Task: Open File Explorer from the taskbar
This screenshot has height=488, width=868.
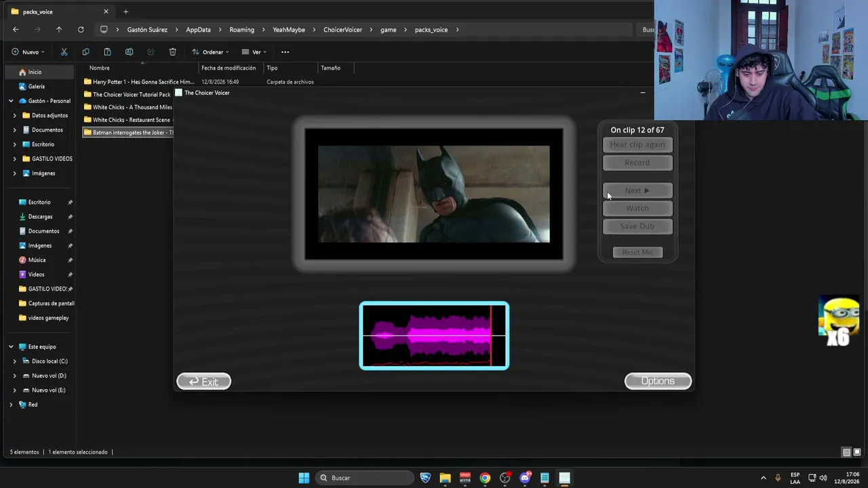Action: 445,478
